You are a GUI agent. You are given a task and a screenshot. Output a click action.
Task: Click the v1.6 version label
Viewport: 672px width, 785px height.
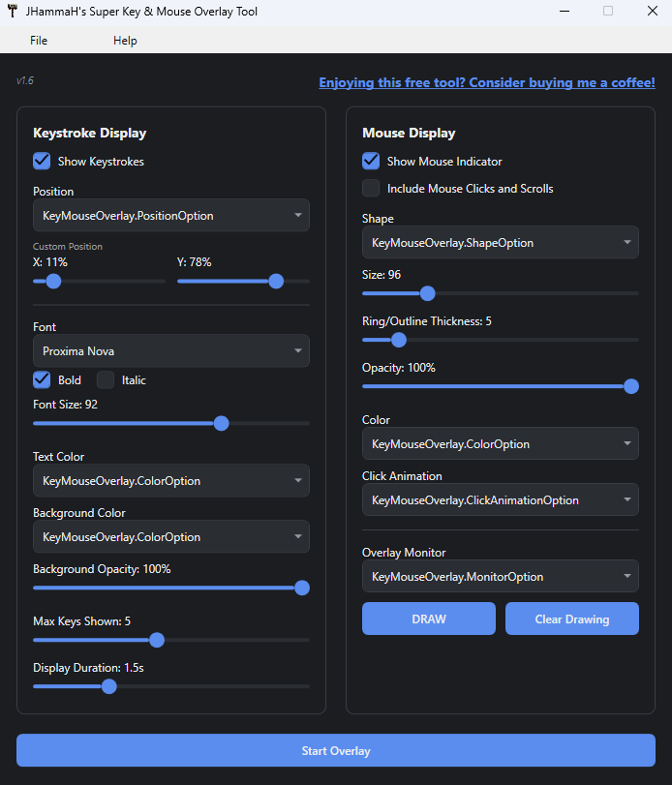click(x=24, y=80)
